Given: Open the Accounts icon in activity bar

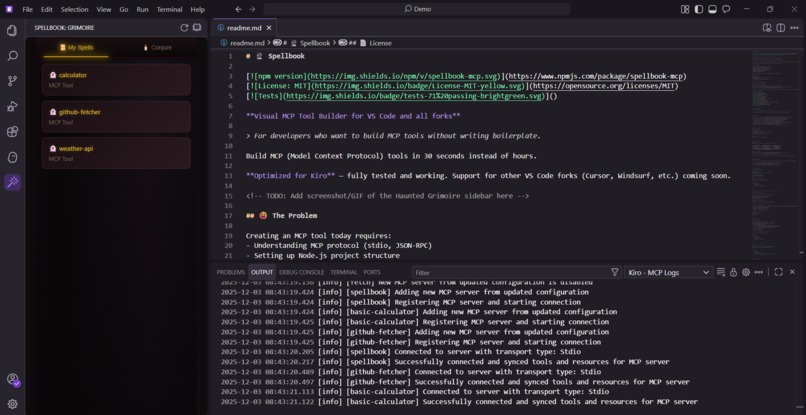Looking at the screenshot, I should tap(13, 380).
